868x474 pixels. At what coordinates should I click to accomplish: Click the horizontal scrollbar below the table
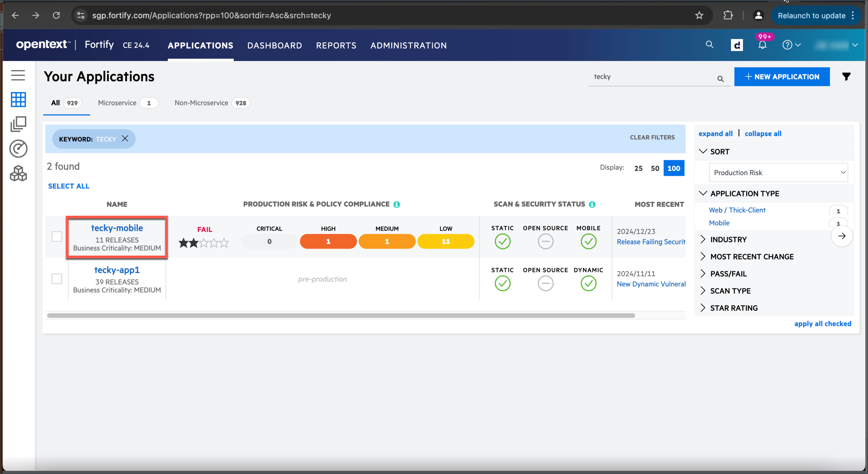(x=341, y=315)
